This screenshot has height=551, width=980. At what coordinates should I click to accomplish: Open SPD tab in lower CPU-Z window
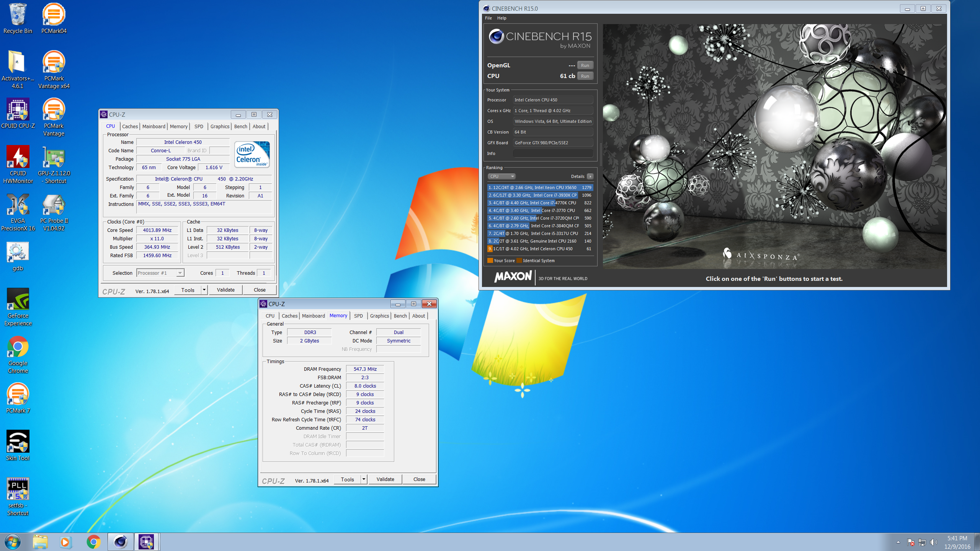(358, 316)
